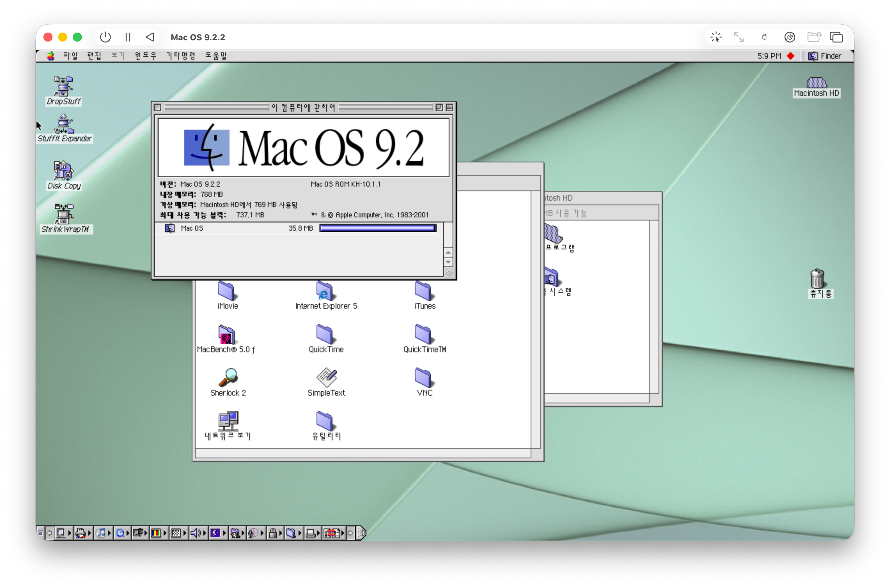Open the Apple menu
This screenshot has width=890, height=588.
pyautogui.click(x=50, y=56)
